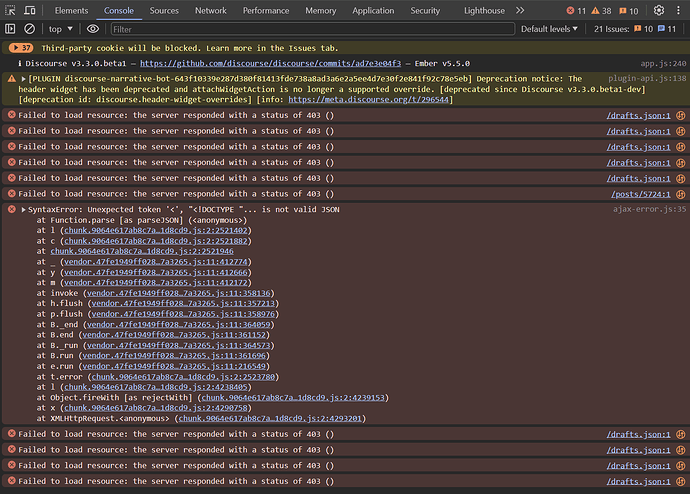Open the e.run vendor link js:11:216549
This screenshot has height=494, width=690.
pos(174,366)
